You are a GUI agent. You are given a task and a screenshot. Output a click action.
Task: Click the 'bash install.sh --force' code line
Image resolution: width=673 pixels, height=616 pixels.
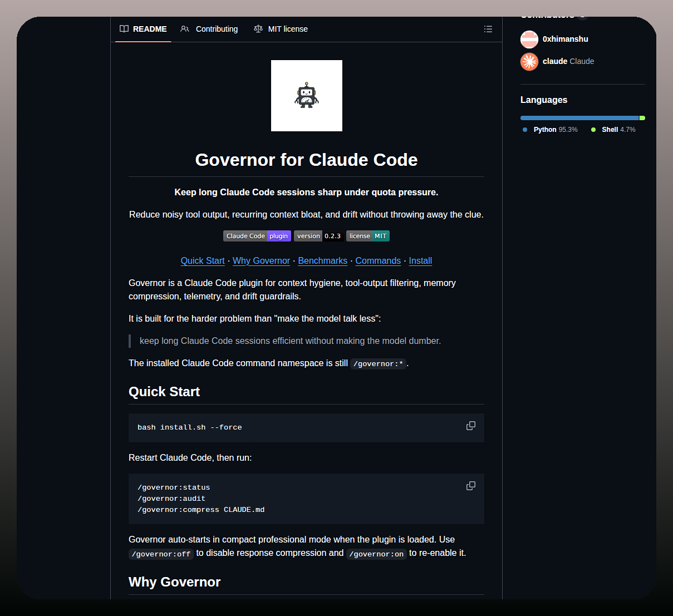190,427
